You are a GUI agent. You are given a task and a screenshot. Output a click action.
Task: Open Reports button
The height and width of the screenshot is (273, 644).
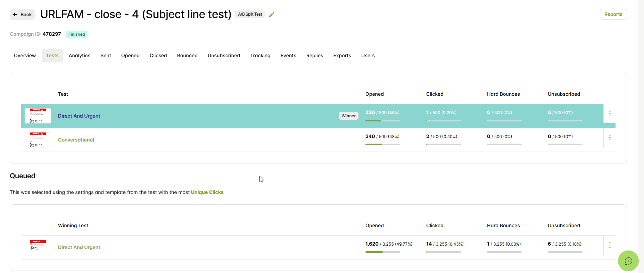[x=613, y=14]
